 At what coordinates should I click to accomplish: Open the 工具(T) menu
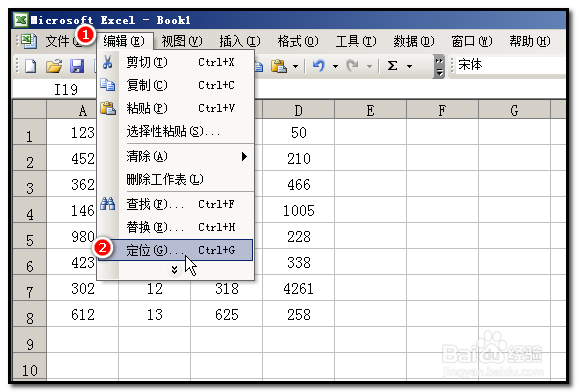pyautogui.click(x=356, y=41)
